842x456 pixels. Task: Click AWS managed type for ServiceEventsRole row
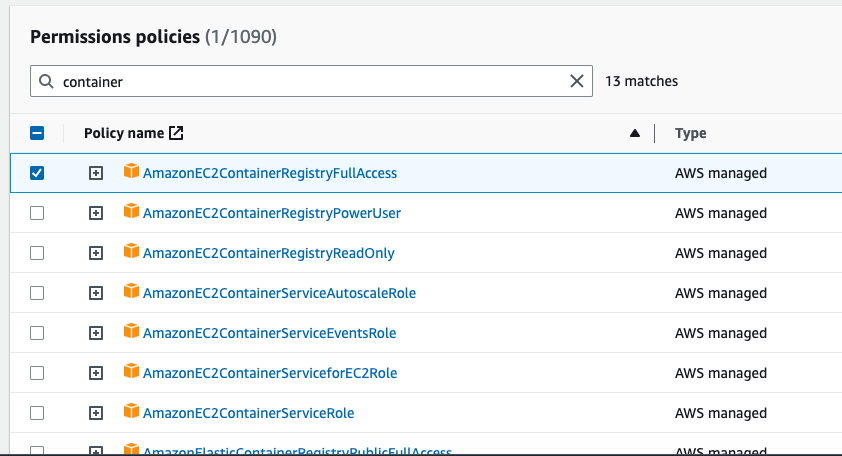(721, 333)
